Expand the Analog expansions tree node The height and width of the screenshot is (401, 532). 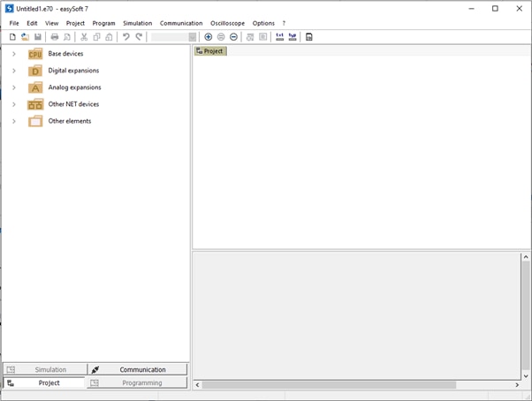click(14, 87)
